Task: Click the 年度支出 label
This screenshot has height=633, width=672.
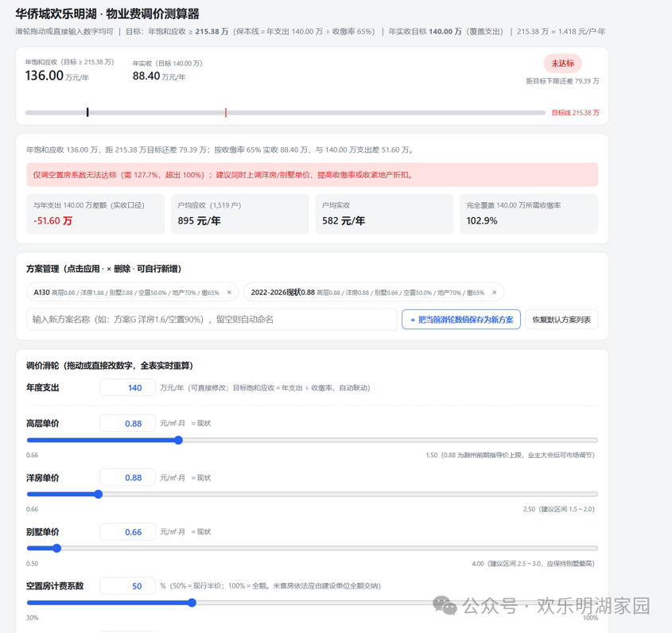Action: [43, 387]
